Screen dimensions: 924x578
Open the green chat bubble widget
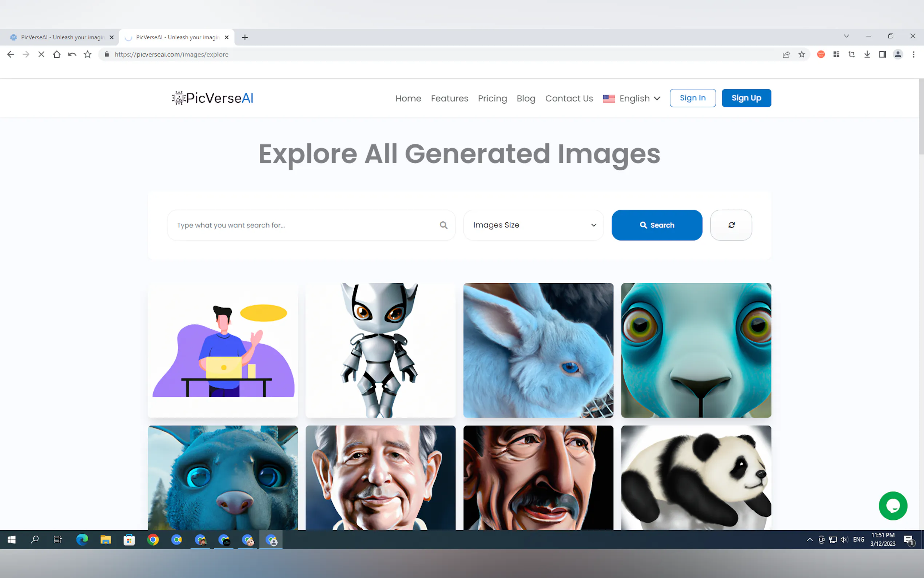pos(893,506)
